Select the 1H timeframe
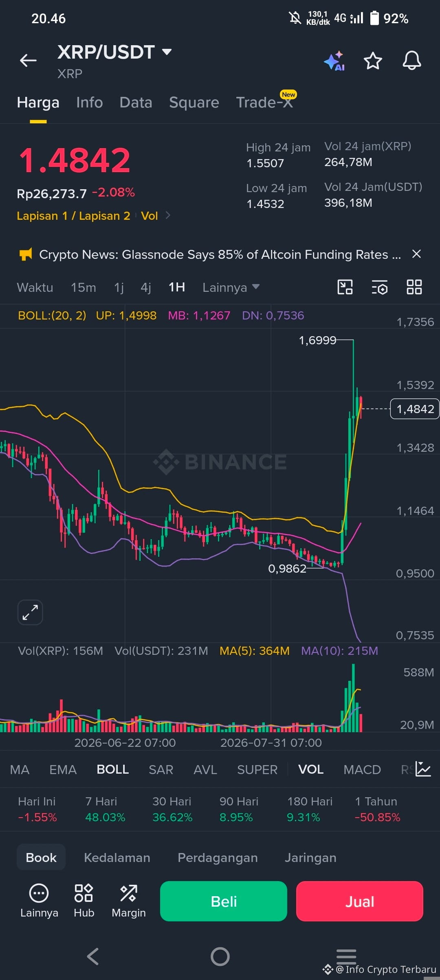 177,287
